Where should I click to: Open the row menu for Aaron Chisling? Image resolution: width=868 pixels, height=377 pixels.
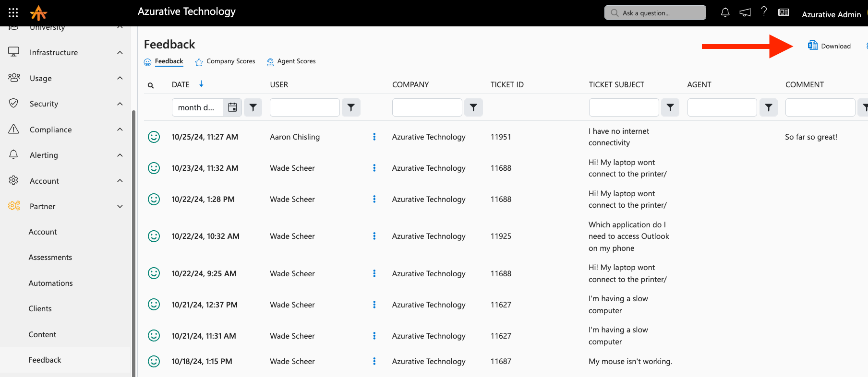tap(374, 137)
